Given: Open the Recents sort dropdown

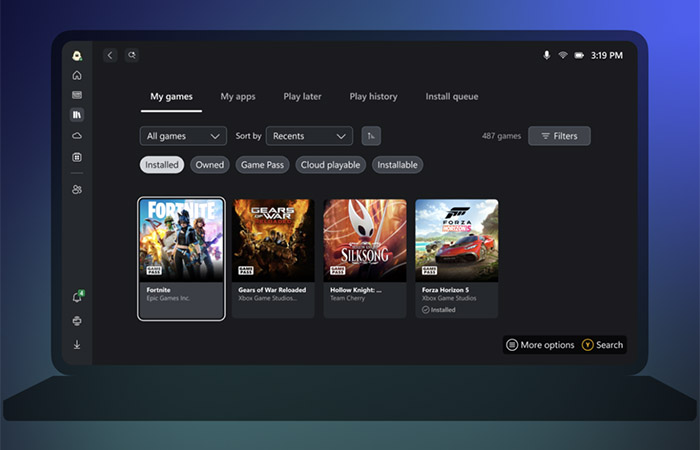Looking at the screenshot, I should coord(309,136).
